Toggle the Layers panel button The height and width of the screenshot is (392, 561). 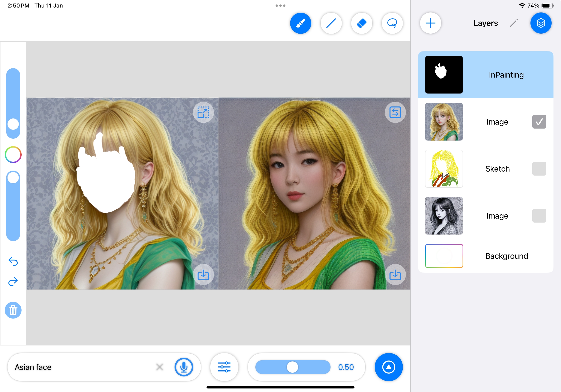[541, 23]
